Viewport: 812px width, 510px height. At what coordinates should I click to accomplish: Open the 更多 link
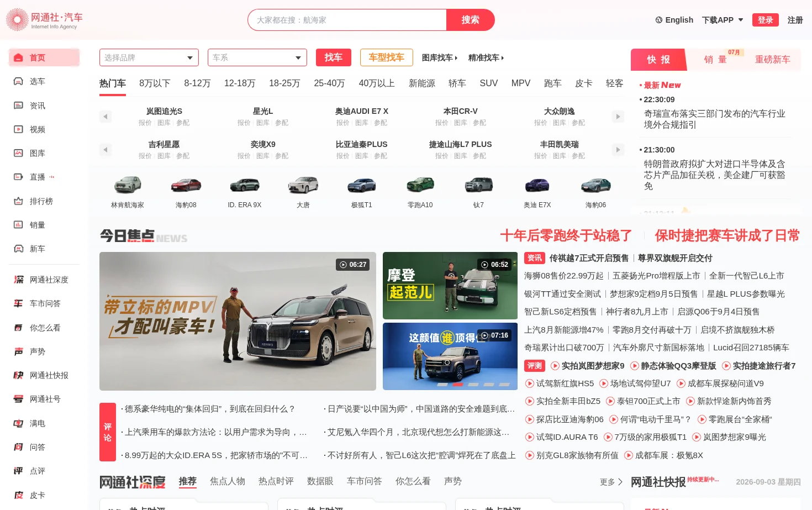click(611, 482)
